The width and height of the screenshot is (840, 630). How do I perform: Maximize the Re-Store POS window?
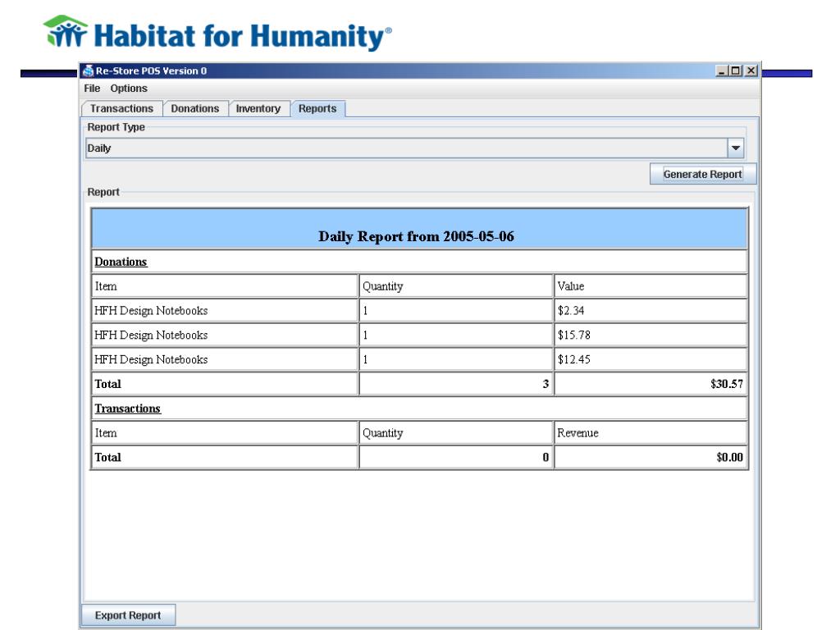pyautogui.click(x=736, y=71)
